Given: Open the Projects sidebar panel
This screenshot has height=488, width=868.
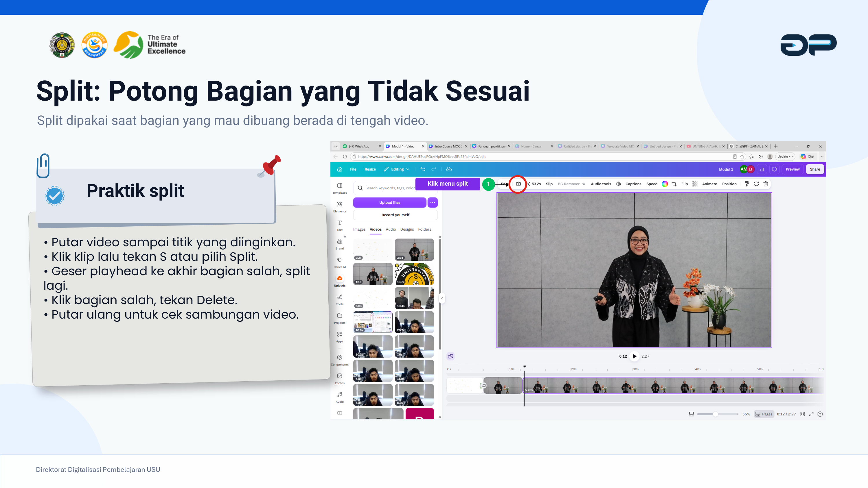Looking at the screenshot, I should point(340,318).
